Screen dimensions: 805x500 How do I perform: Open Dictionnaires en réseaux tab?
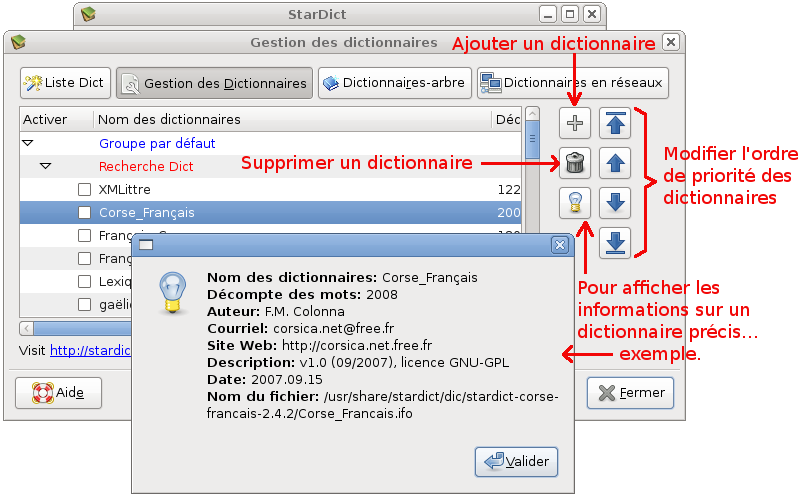[573, 83]
